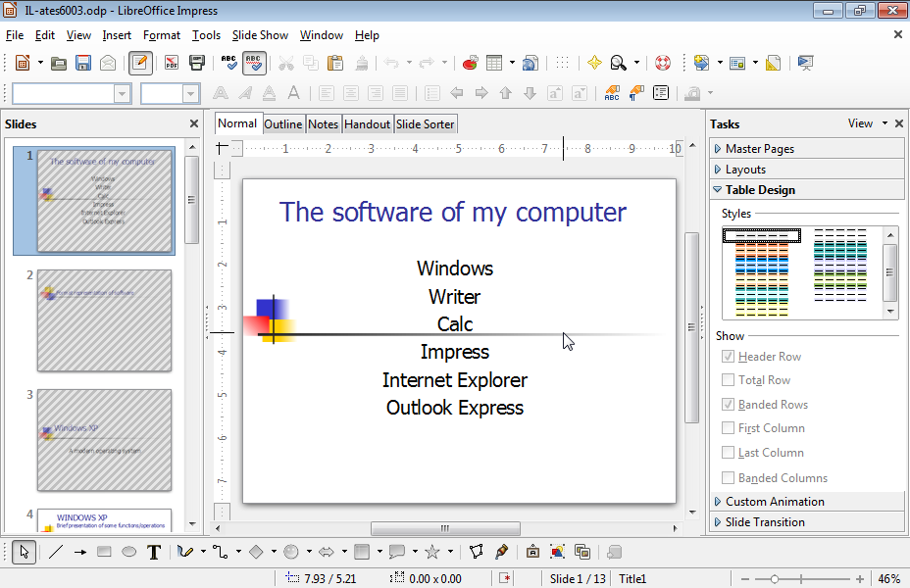The image size is (910, 588).
Task: Switch to the Handout tab
Action: click(x=367, y=124)
